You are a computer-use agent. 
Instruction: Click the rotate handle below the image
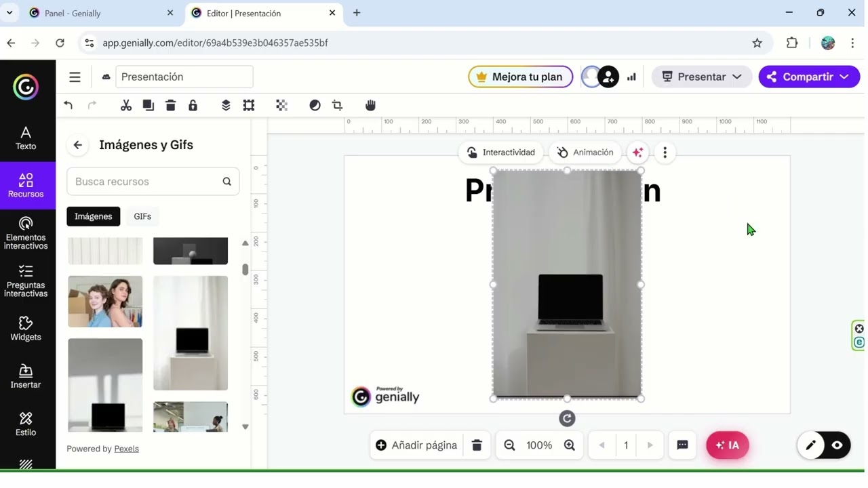(567, 419)
